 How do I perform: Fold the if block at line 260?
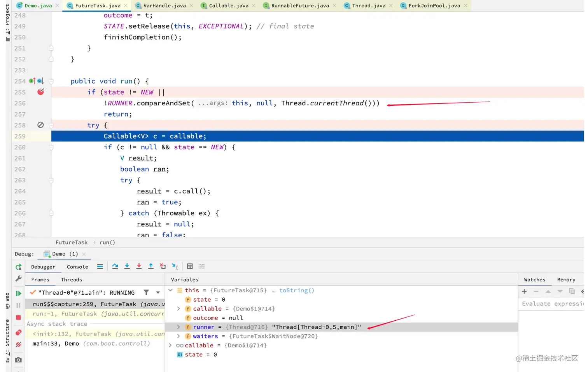[x=51, y=147]
